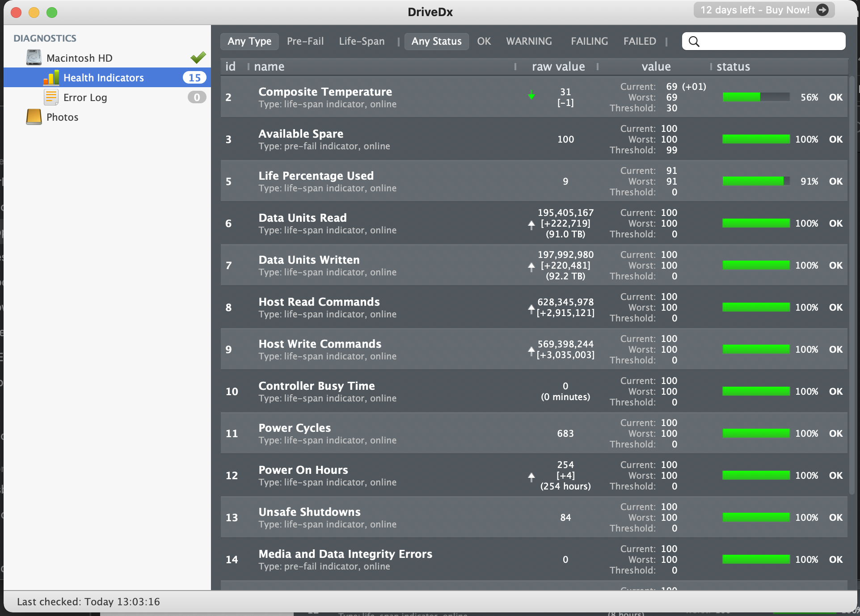Click the green checkmark beside Macintosh HD

pos(198,57)
